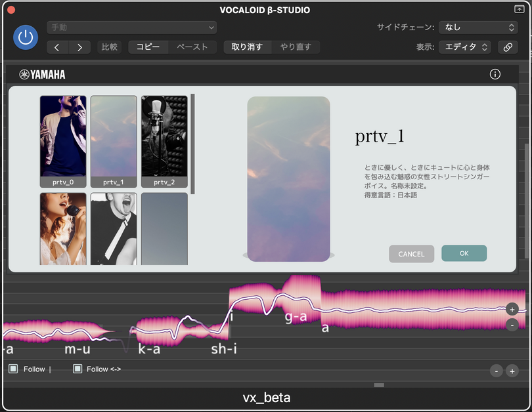Select the plain gray voice thumbnail
Viewport: 532px width, 412px height.
point(164,229)
